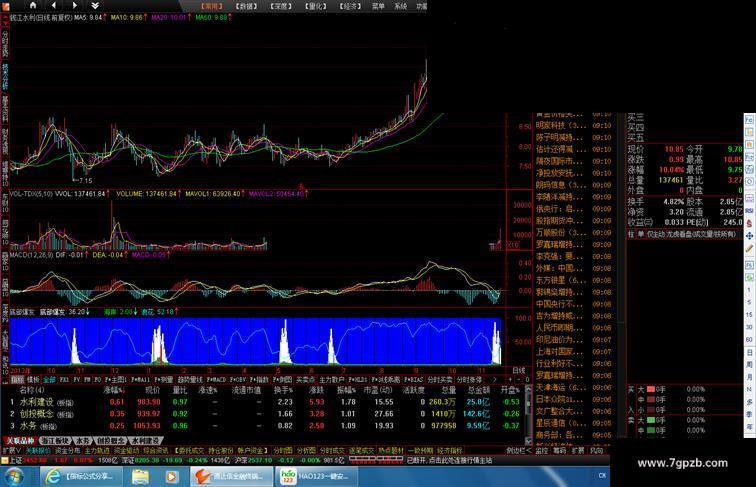Click the F10 icon atop the right sidebar
Viewport: 756px width, 487px height.
click(x=749, y=120)
